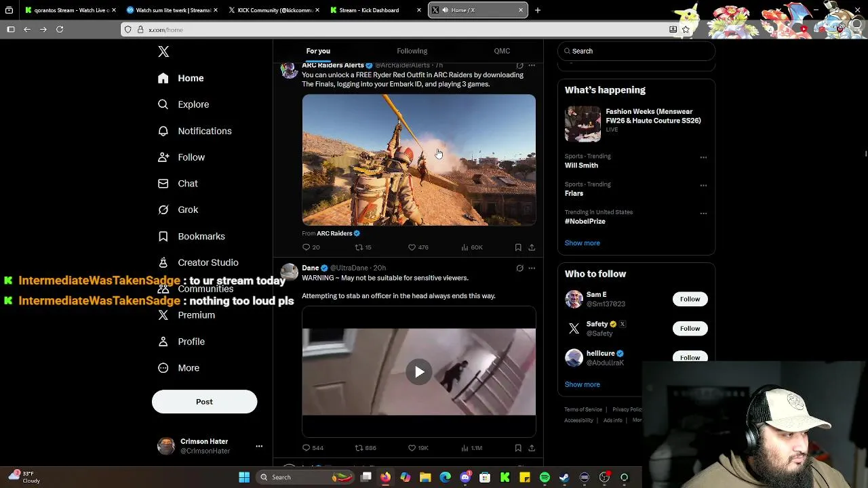
Task: Open more options on ARC Raiders post
Action: pos(532,66)
